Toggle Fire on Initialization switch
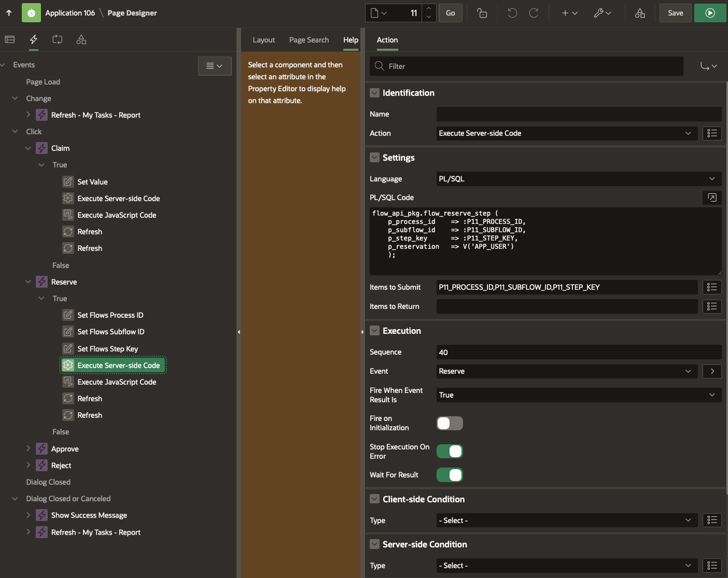The height and width of the screenshot is (578, 728). (450, 424)
